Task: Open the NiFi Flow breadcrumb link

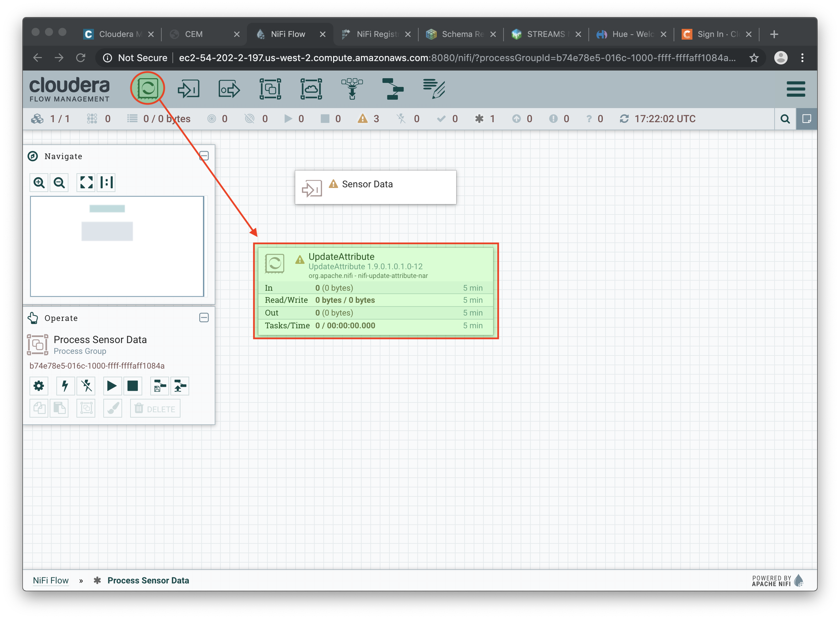Action: tap(51, 580)
